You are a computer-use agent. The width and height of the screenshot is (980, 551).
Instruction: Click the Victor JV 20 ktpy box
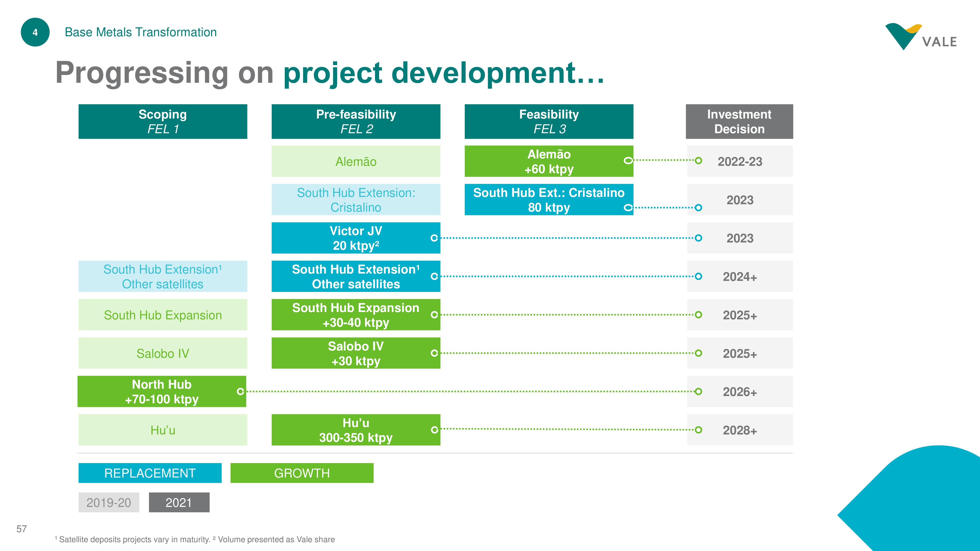356,238
